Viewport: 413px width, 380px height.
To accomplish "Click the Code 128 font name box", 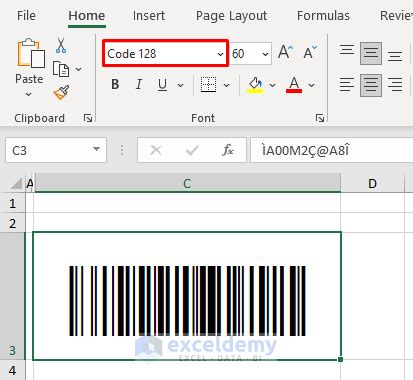I will point(165,53).
